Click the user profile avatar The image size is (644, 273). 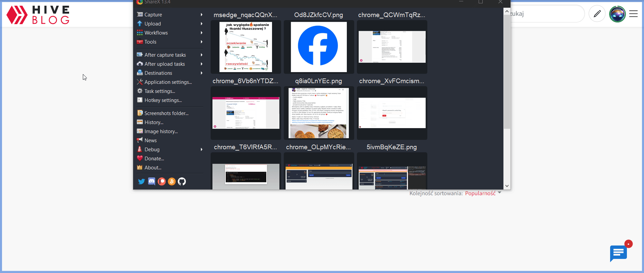coord(617,14)
